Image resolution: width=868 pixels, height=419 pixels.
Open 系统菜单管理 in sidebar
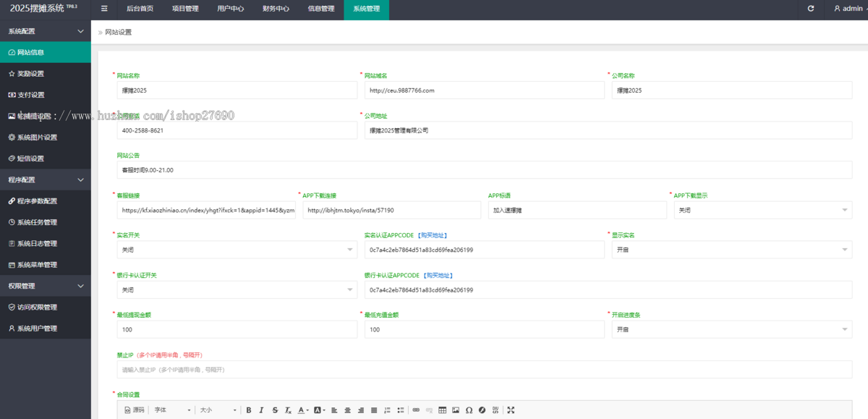pos(46,264)
